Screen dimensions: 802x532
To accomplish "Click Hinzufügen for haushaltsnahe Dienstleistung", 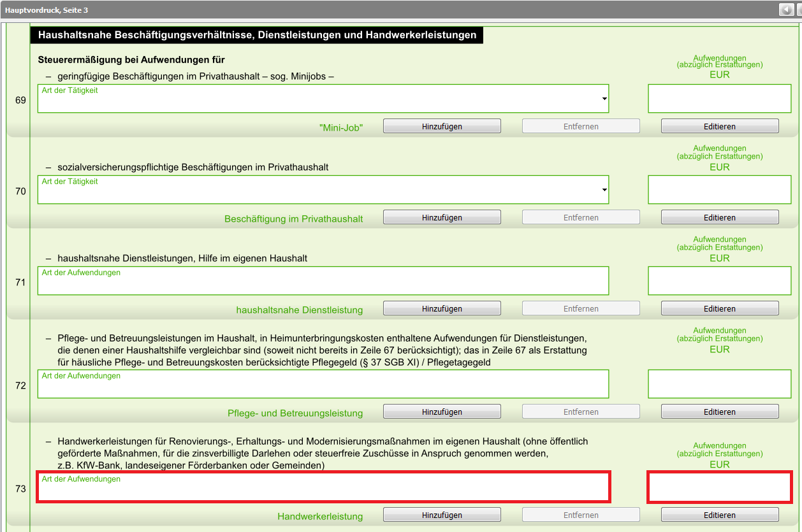I will click(441, 308).
